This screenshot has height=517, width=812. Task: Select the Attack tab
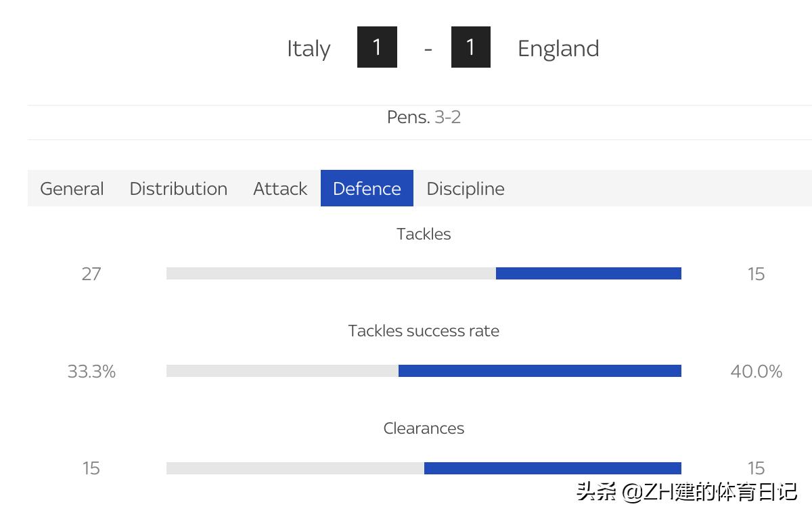pos(280,189)
